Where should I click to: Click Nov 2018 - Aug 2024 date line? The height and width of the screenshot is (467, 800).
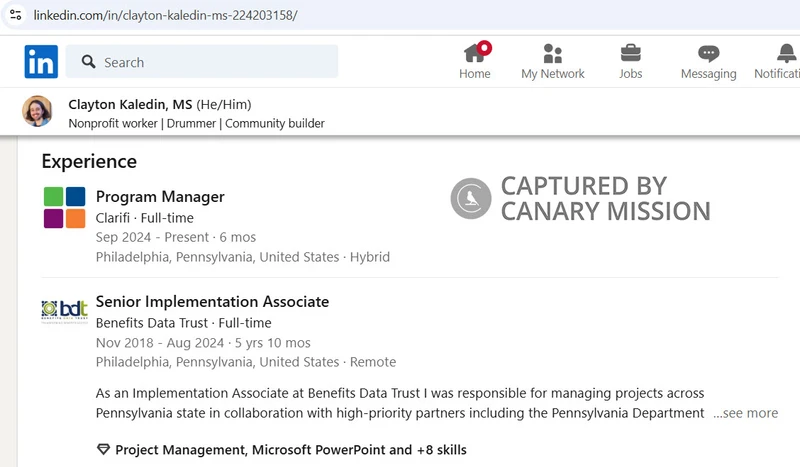[x=203, y=343]
